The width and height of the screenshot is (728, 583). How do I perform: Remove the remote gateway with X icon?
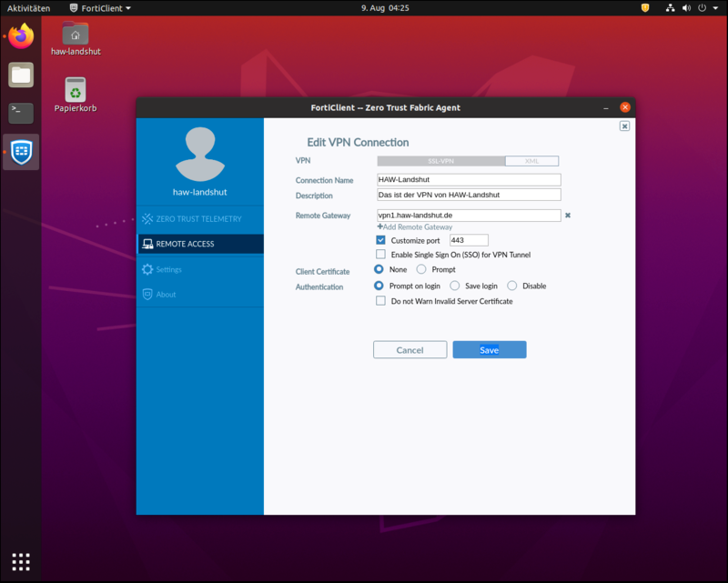click(568, 216)
